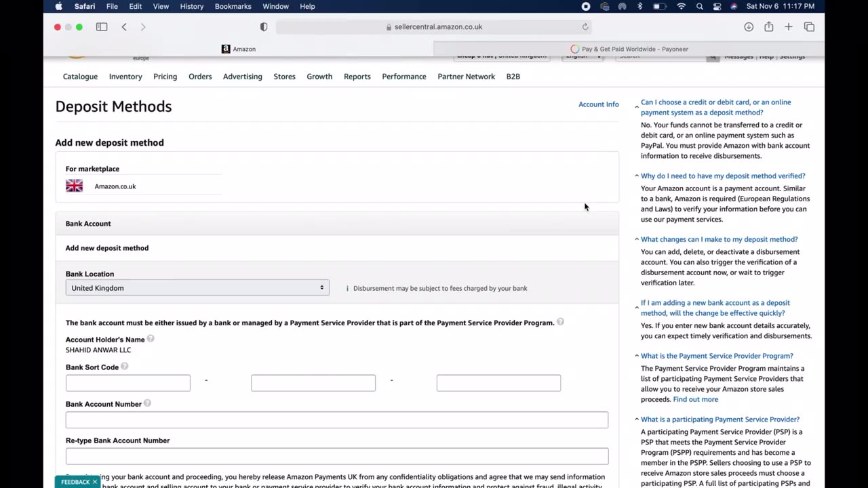The image size is (868, 488).
Task: Collapse the credit or debit card FAQ
Action: [637, 107]
